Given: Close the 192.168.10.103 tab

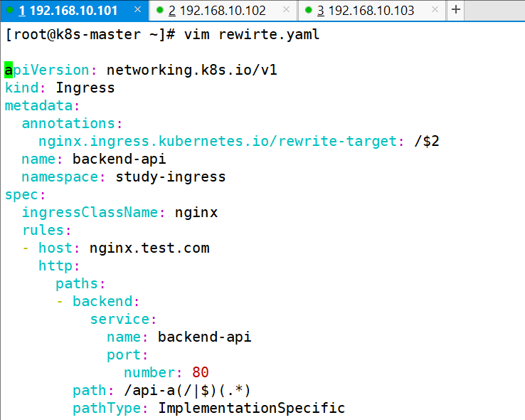Looking at the screenshot, I should click(x=435, y=10).
